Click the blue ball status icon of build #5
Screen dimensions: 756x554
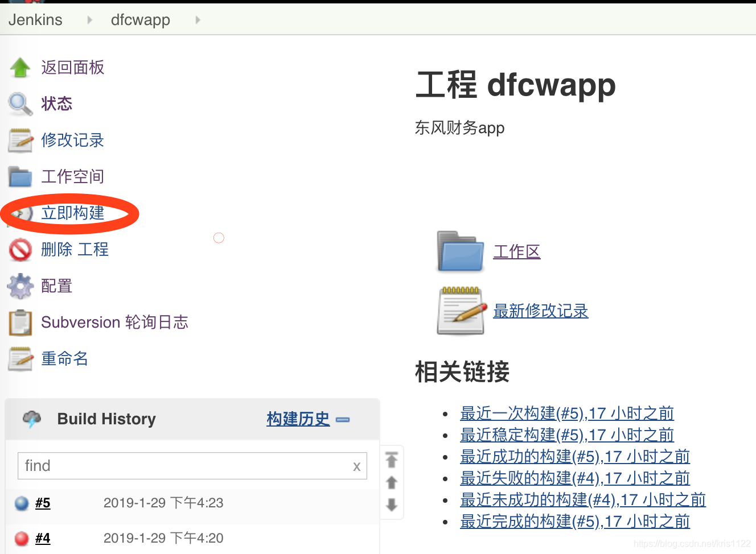point(22,503)
